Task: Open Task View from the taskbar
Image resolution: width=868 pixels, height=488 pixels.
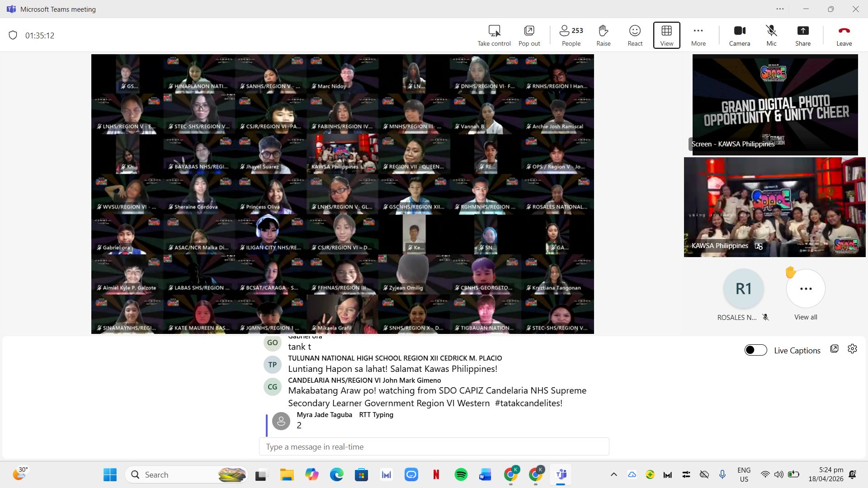Action: pos(261,475)
